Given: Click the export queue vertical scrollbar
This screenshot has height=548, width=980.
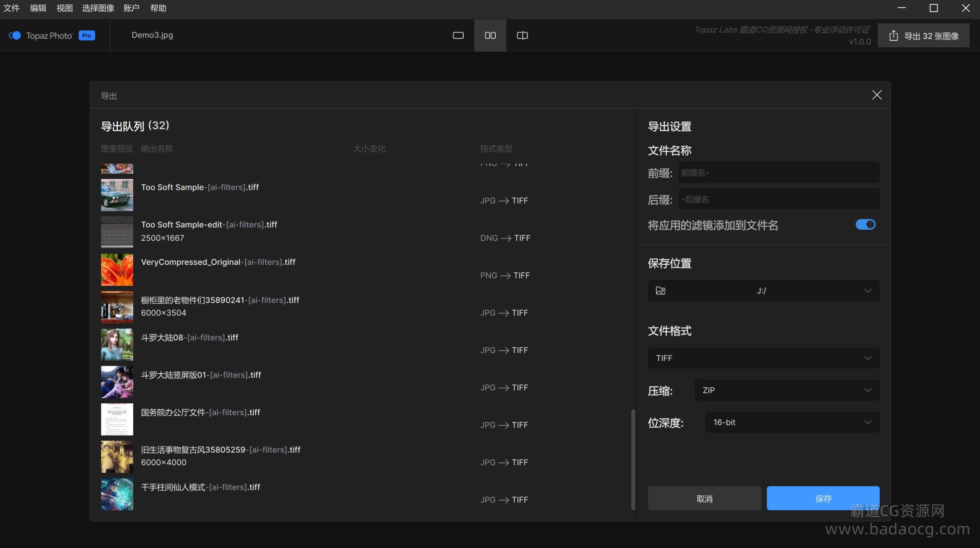Looking at the screenshot, I should (633, 459).
